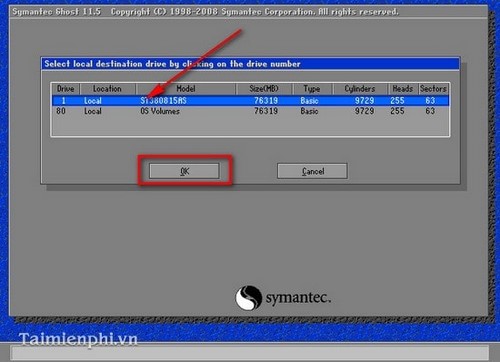Confirm the selection with the OK button
This screenshot has width=500, height=362.
[x=184, y=171]
